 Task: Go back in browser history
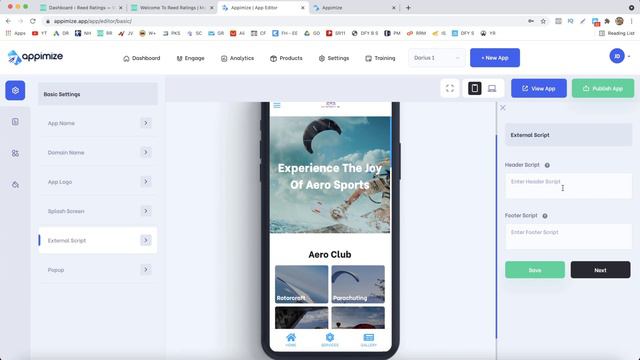click(8, 21)
